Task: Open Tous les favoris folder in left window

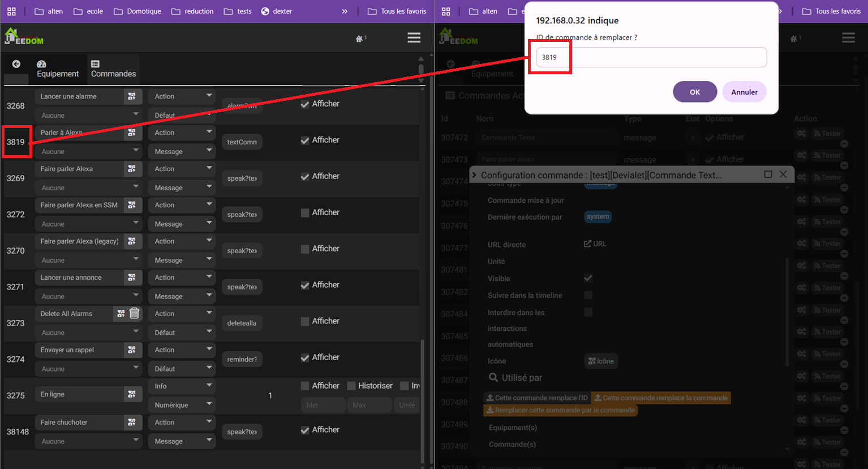Action: (397, 11)
